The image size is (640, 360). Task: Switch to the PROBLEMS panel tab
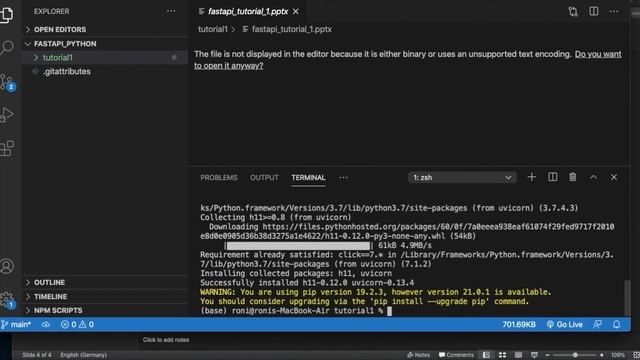[219, 178]
